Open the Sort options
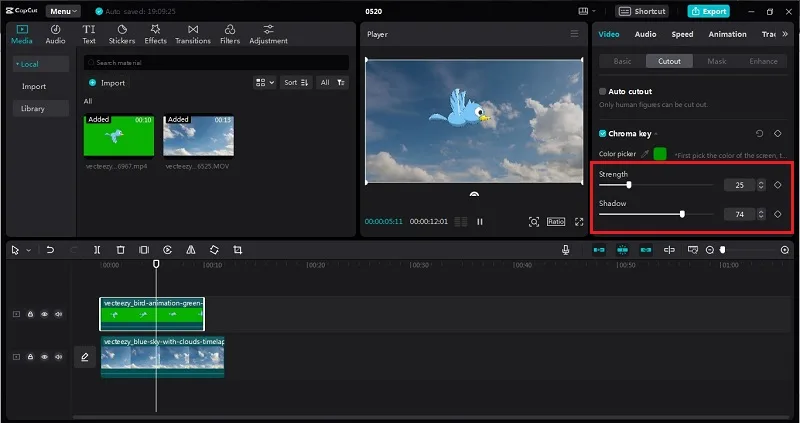This screenshot has width=800, height=423. point(296,83)
